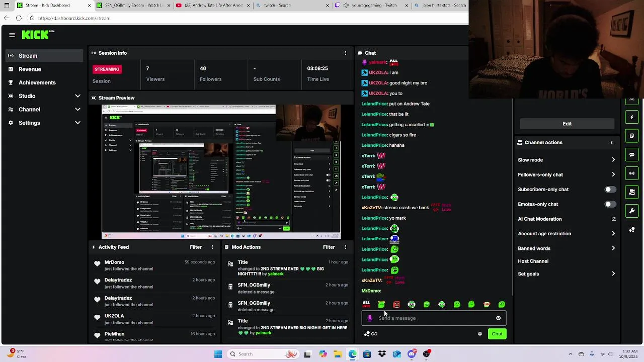Open Mod Actions three-dot menu
The image size is (644, 362).
point(345,247)
